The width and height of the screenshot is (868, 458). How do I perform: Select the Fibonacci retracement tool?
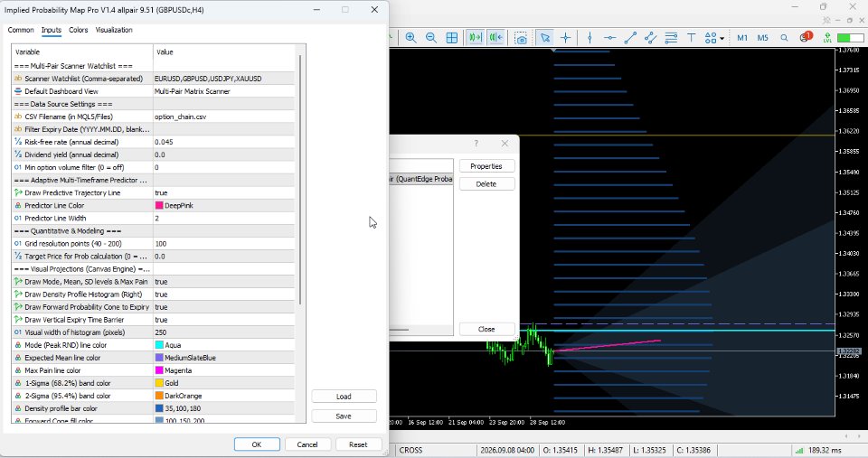coord(671,38)
